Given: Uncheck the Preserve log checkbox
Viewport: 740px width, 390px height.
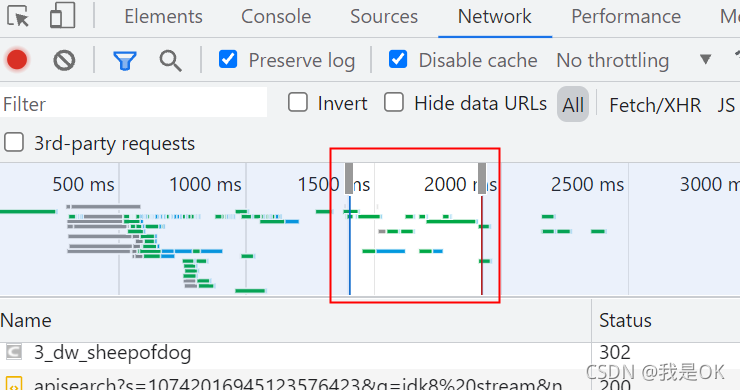Looking at the screenshot, I should coord(228,59).
